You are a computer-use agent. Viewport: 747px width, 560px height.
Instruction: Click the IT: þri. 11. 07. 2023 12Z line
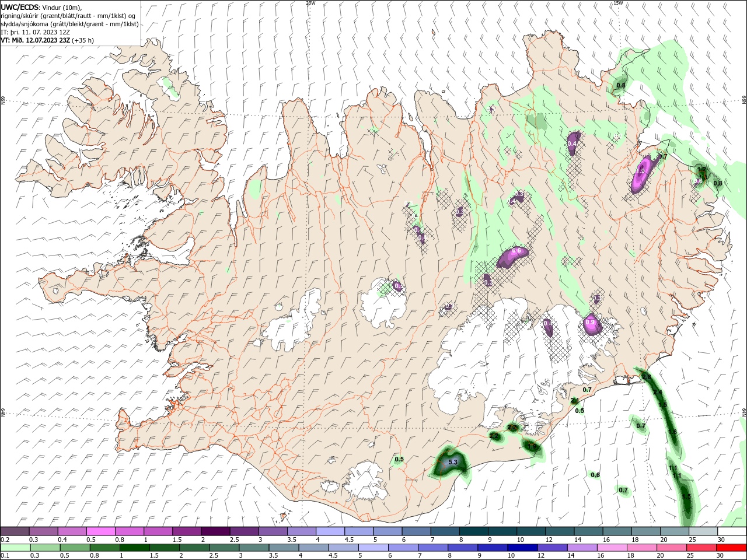click(x=36, y=32)
